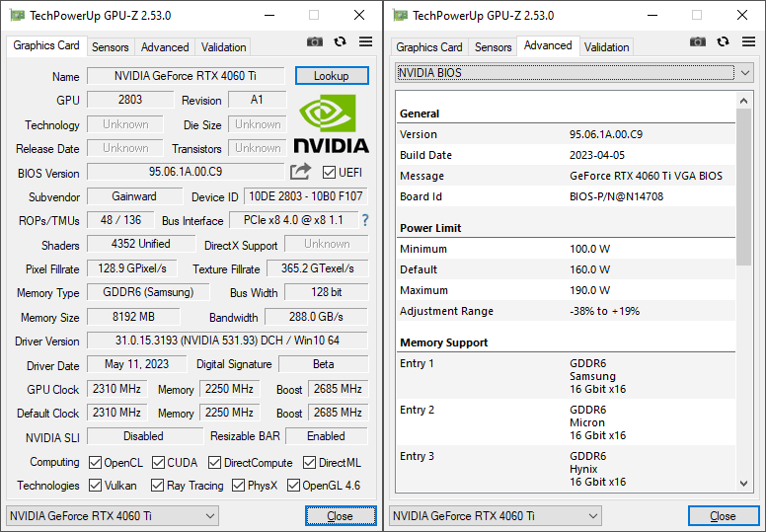Select the Minimum 100.0 W row
Screen dimensions: 766x532
coord(566,249)
